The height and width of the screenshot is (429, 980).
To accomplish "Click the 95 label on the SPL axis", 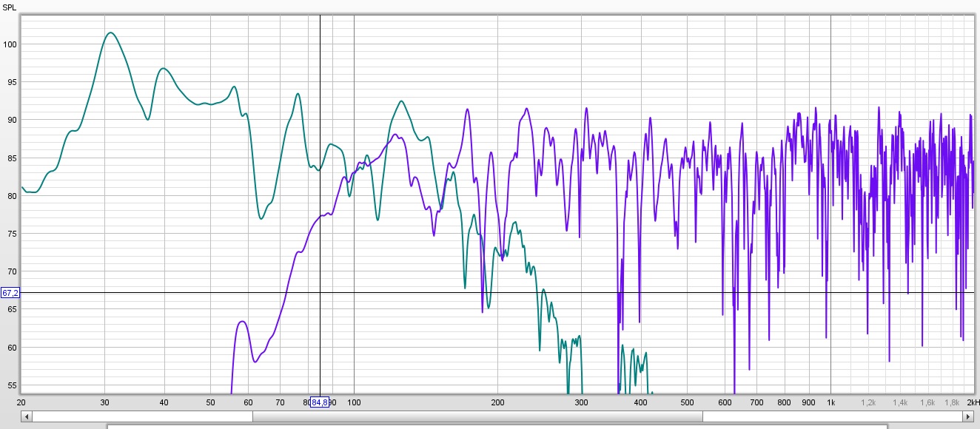I will [12, 82].
